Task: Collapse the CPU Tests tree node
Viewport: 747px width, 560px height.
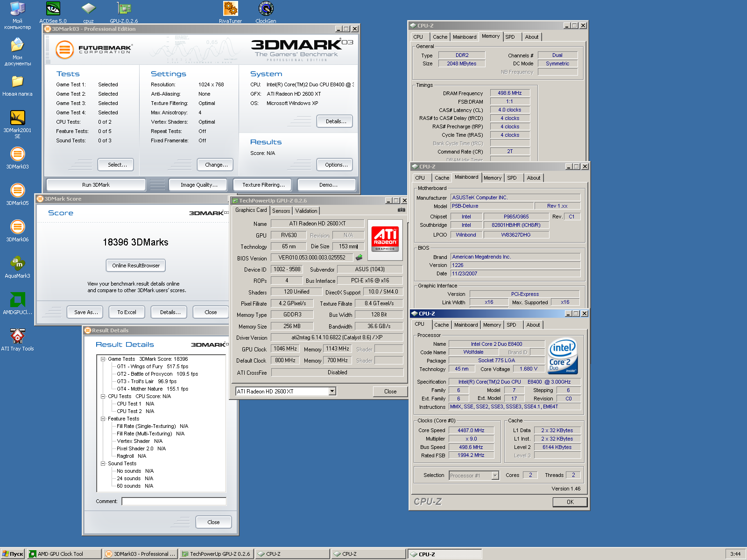Action: (x=103, y=396)
